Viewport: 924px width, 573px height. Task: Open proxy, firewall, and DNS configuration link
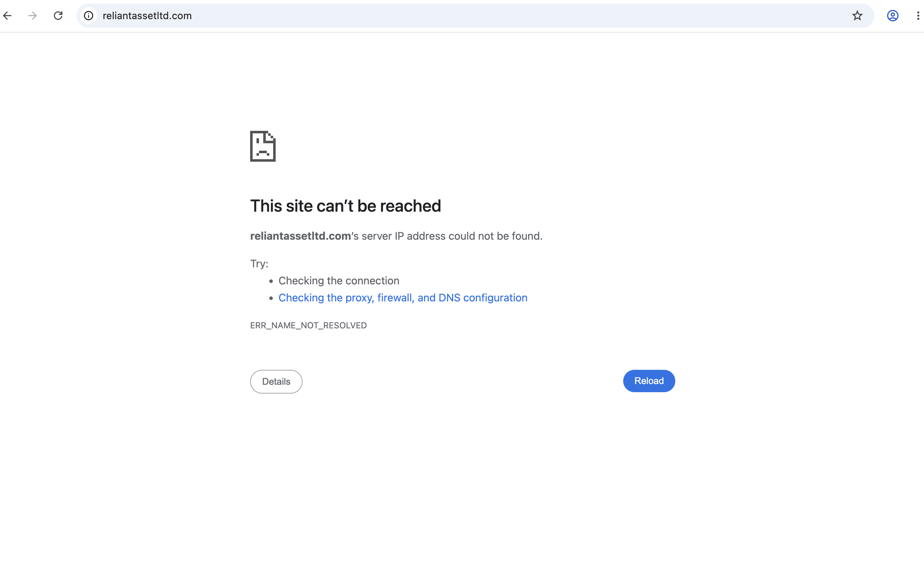tap(403, 298)
